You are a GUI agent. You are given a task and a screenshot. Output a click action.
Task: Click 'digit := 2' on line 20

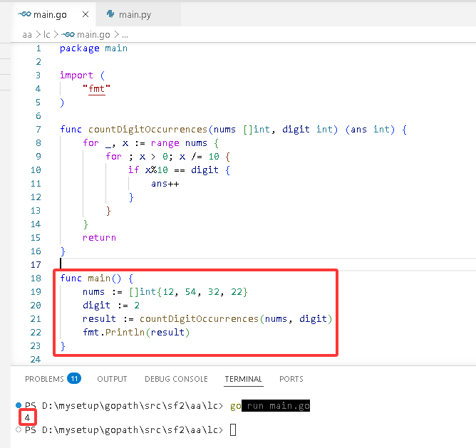[111, 306]
